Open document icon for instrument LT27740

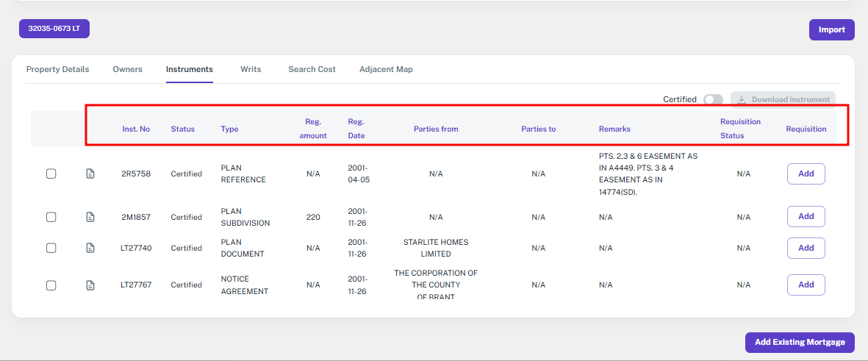point(90,248)
